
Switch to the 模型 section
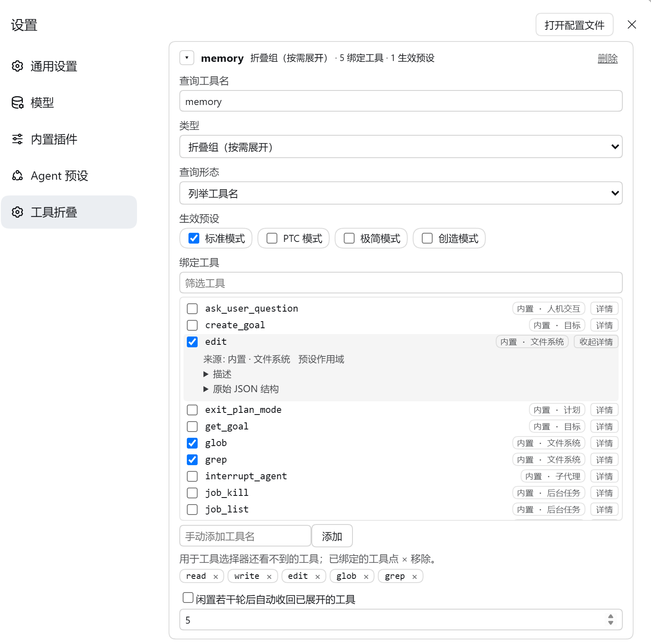coord(69,102)
